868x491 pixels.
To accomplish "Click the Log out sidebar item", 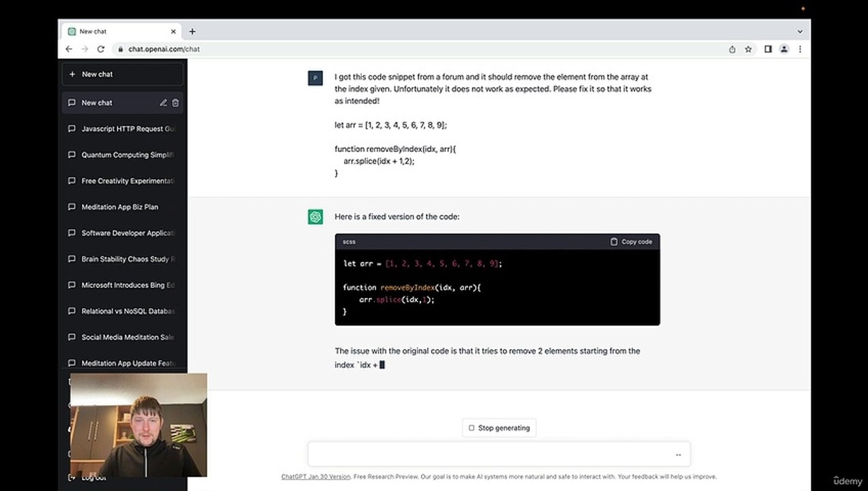I will [94, 478].
